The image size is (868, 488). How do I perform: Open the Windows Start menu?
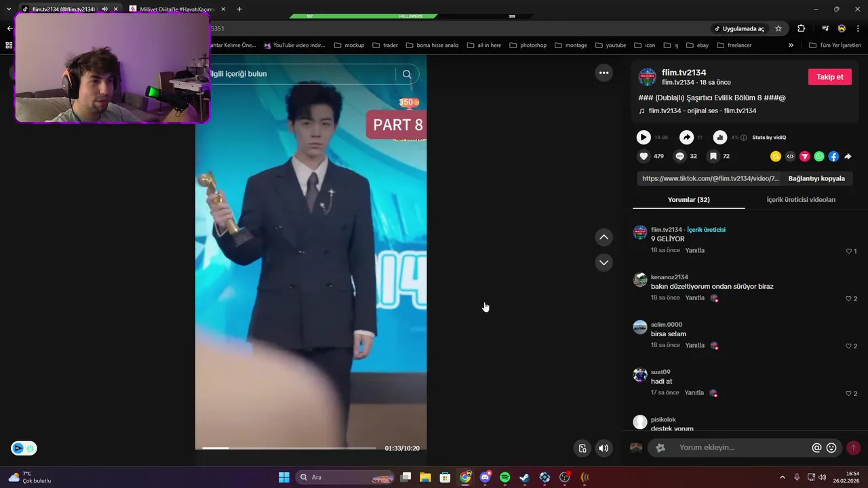click(x=284, y=477)
